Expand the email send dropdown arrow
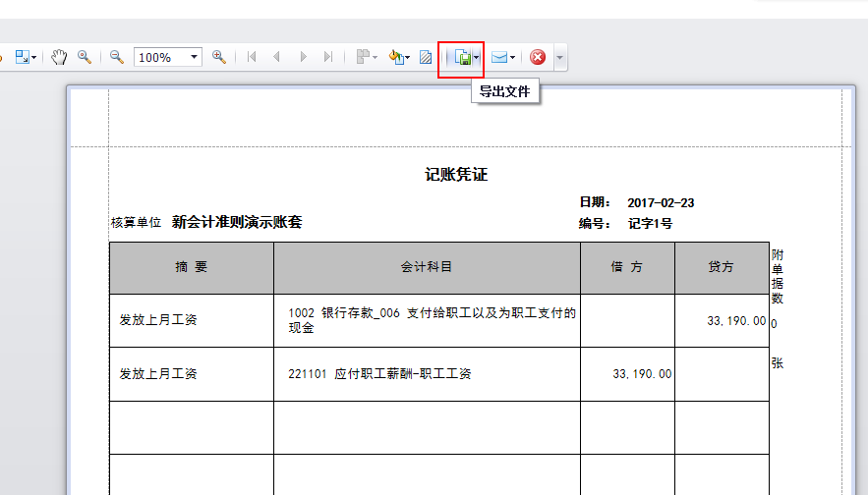This screenshot has height=495, width=868. [x=513, y=58]
